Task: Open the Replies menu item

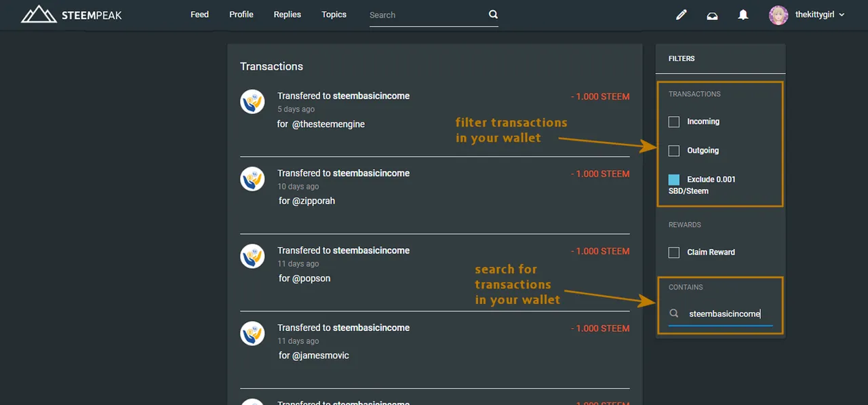Action: 288,14
